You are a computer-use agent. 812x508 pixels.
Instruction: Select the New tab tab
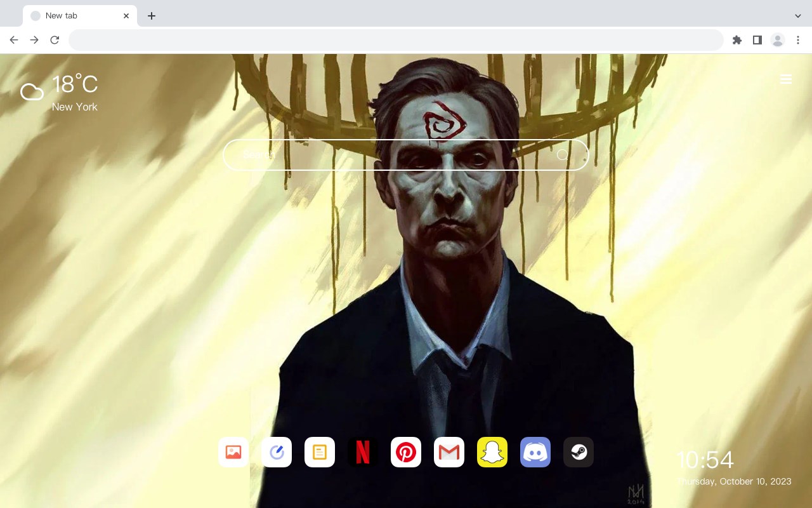pos(80,16)
